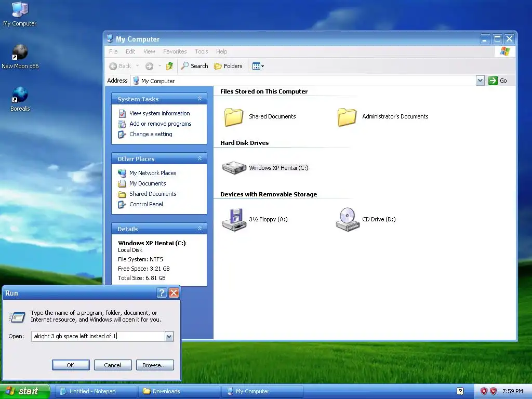Open the Views toolbar dropdown

click(258, 66)
